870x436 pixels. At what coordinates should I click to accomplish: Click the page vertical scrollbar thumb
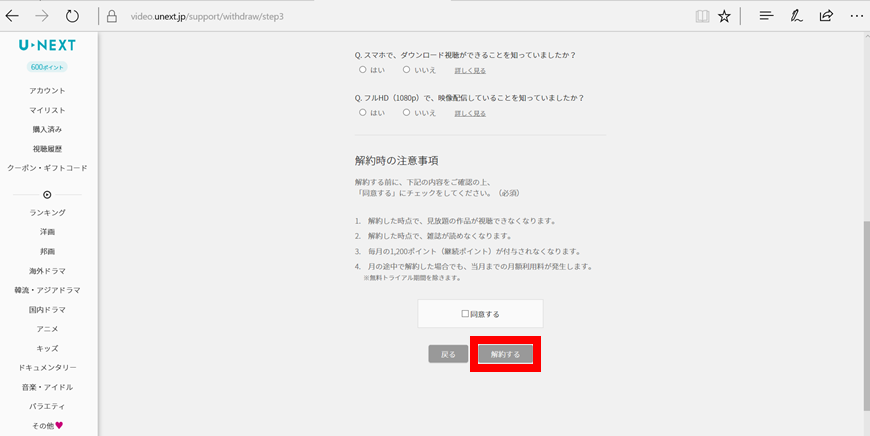click(x=866, y=316)
